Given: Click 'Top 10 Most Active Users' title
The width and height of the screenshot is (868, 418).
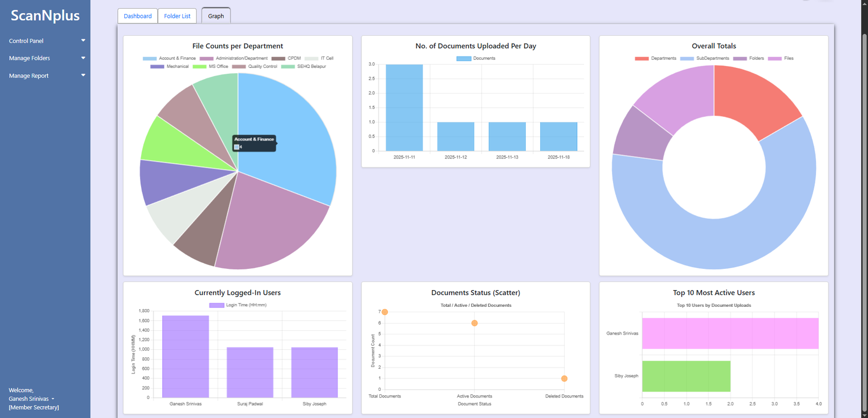Looking at the screenshot, I should point(714,293).
